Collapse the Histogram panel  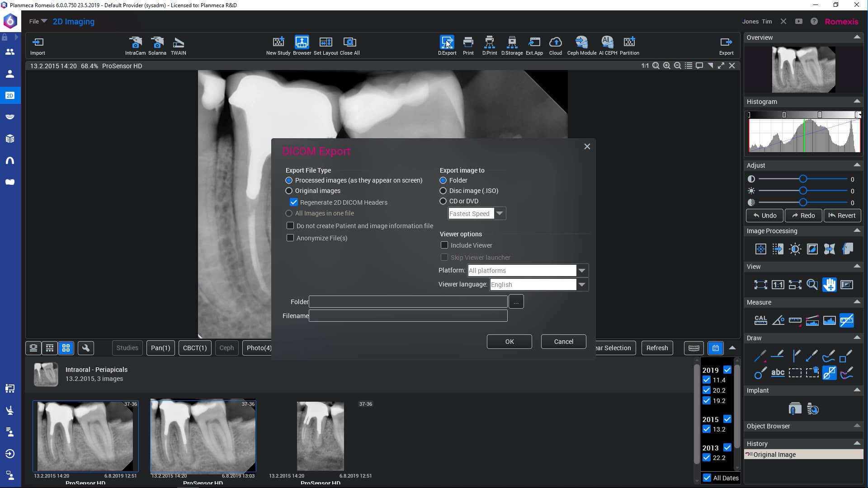click(x=857, y=101)
